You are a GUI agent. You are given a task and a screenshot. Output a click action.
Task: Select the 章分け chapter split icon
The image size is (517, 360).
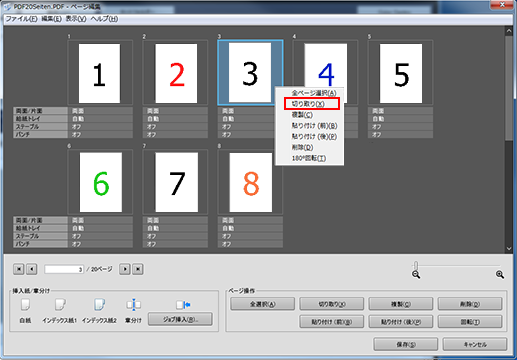(x=134, y=305)
